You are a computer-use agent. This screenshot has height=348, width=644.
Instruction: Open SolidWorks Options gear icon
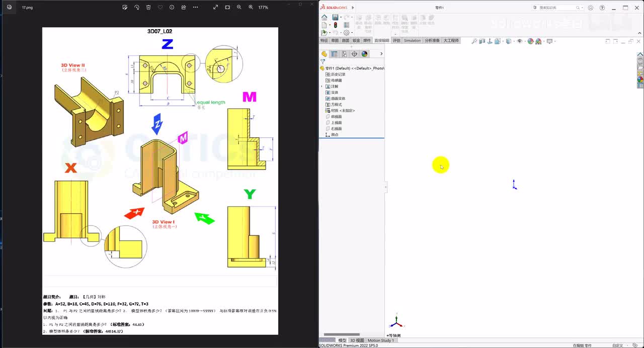(346, 33)
